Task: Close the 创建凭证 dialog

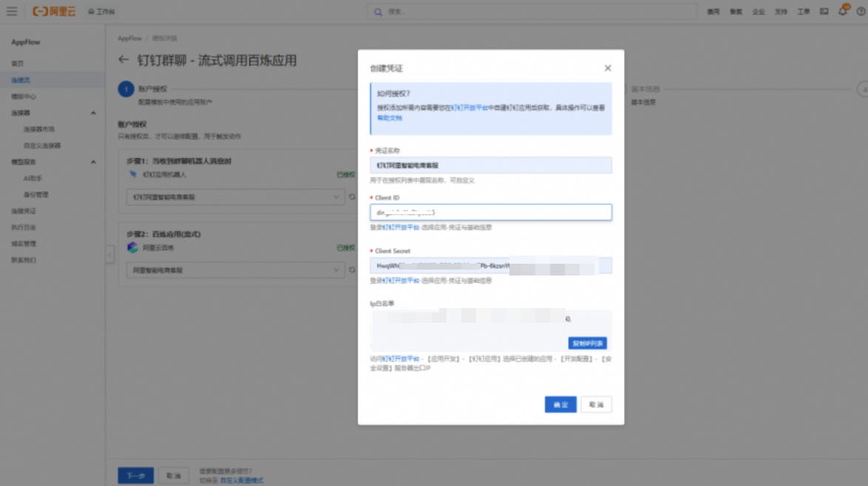Action: [607, 68]
